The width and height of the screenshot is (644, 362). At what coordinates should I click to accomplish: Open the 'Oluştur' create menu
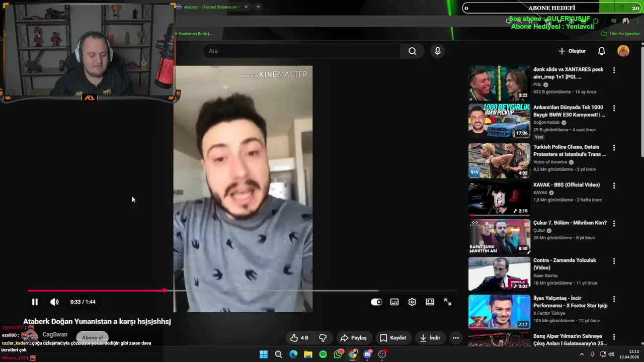click(572, 51)
